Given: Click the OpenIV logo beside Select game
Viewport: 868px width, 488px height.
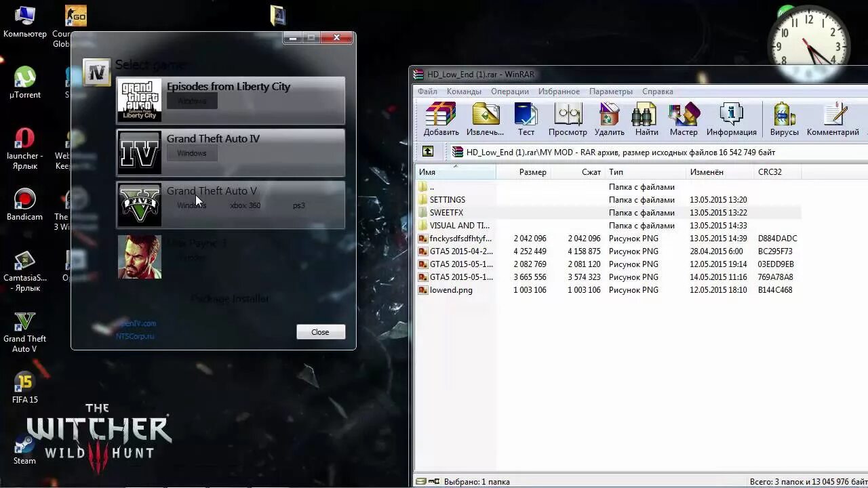Looking at the screenshot, I should click(97, 73).
